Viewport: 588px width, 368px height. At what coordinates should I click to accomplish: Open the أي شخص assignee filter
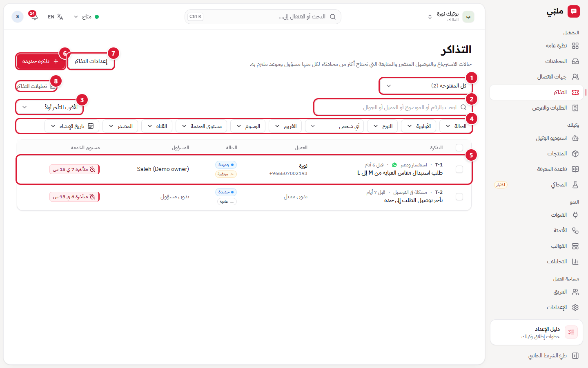point(334,126)
